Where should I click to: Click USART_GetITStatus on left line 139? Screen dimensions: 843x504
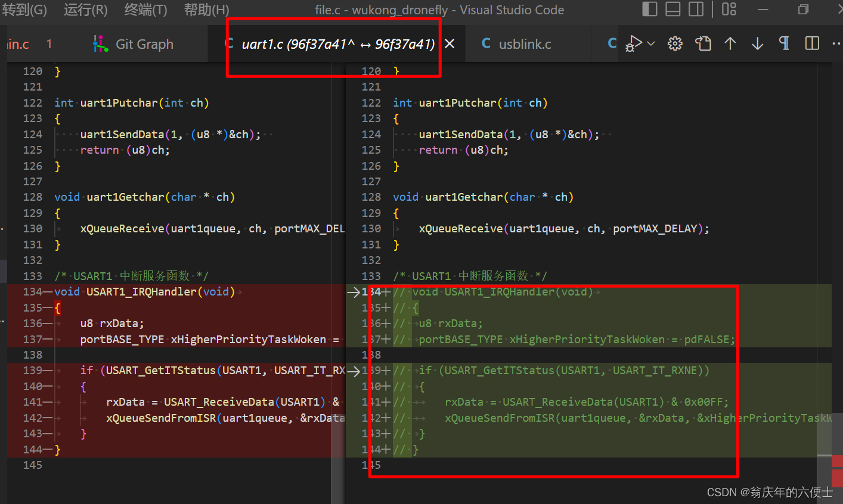[161, 371]
